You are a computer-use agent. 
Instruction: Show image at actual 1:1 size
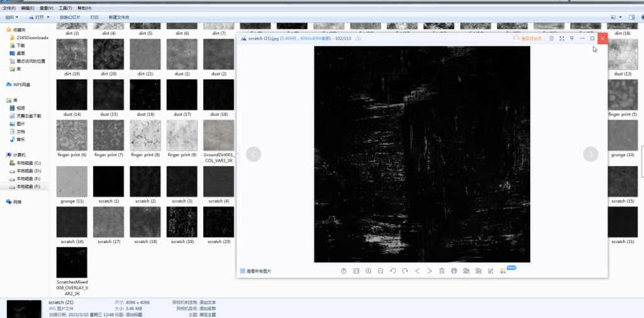356,271
